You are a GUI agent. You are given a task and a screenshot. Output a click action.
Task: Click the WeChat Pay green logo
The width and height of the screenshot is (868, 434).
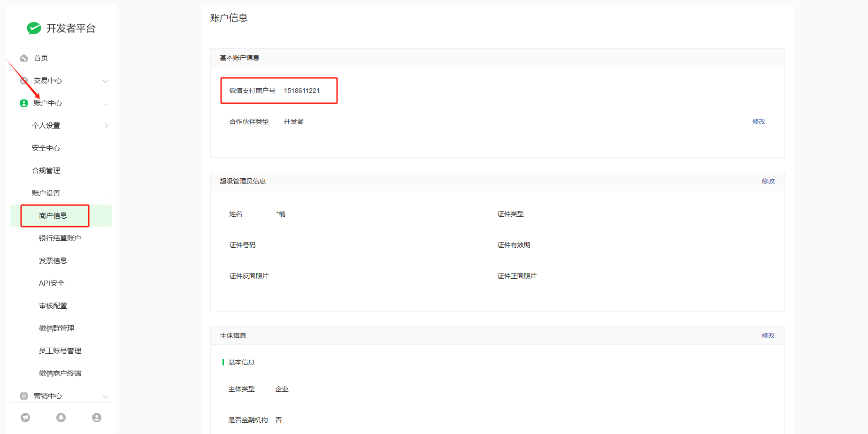tap(34, 28)
